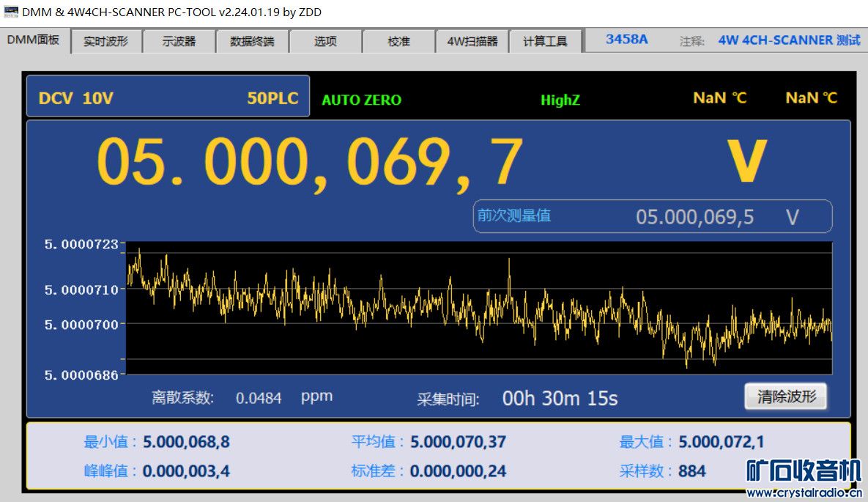Viewport: 868px width, 502px height.
Task: Click the 3458A instrument label
Action: [626, 40]
